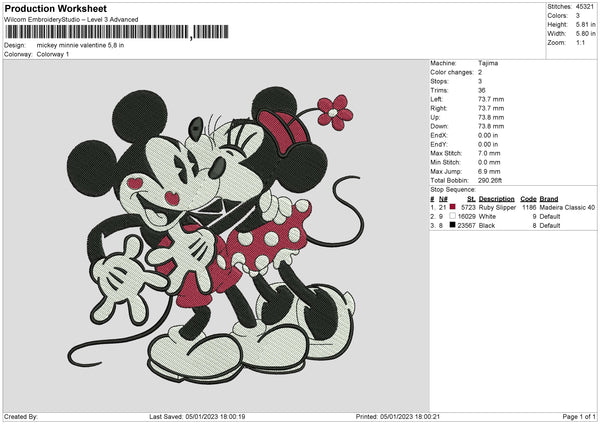Screen dimensions: 600x424
Task: Click the Black thread color swatch
Action: (x=453, y=225)
